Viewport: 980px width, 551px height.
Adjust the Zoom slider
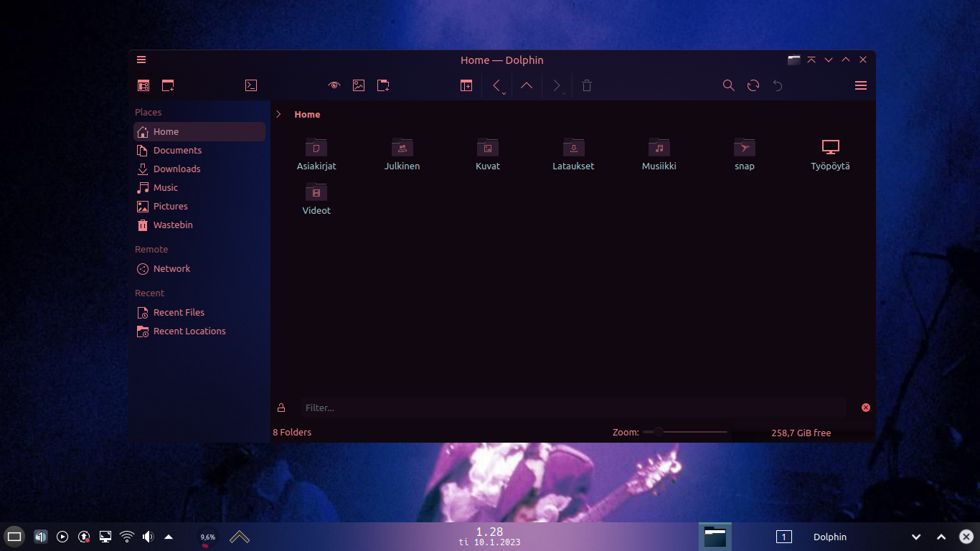[x=685, y=432]
